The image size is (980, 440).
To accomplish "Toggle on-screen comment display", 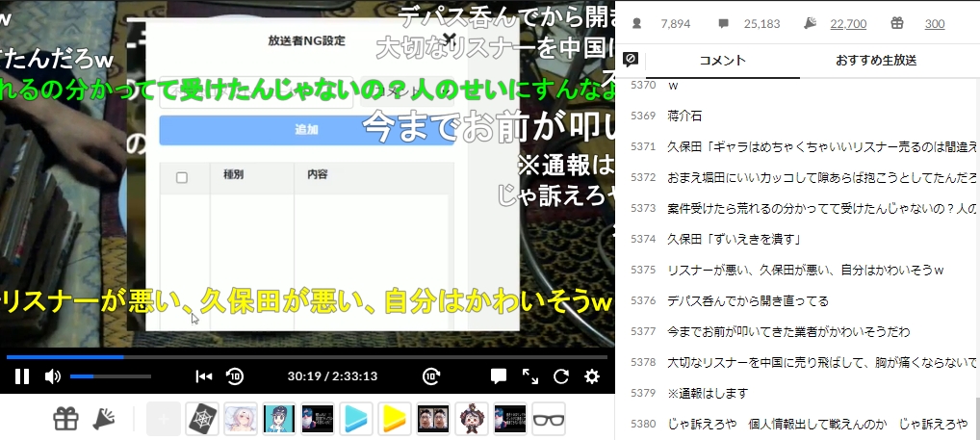I will tap(499, 376).
